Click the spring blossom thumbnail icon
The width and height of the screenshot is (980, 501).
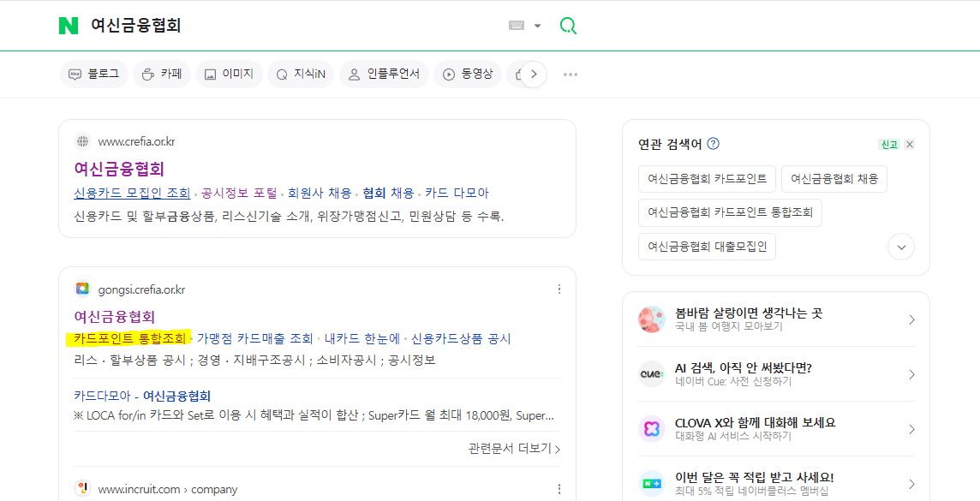point(652,319)
